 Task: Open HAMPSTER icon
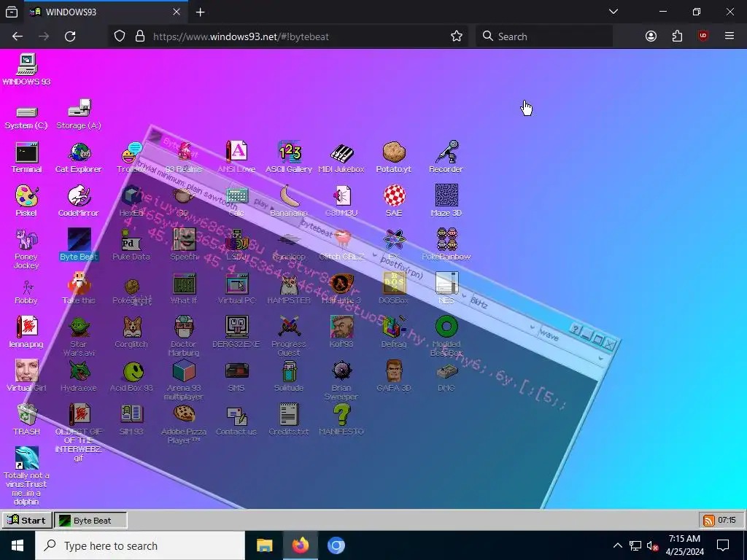(x=289, y=285)
